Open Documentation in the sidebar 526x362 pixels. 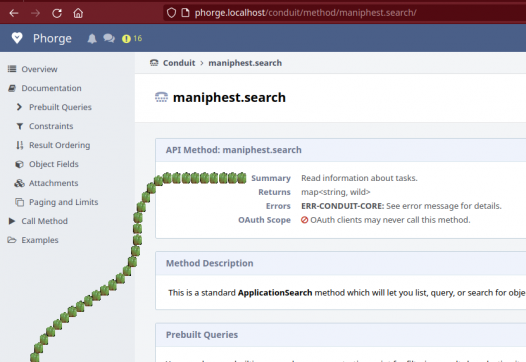51,88
